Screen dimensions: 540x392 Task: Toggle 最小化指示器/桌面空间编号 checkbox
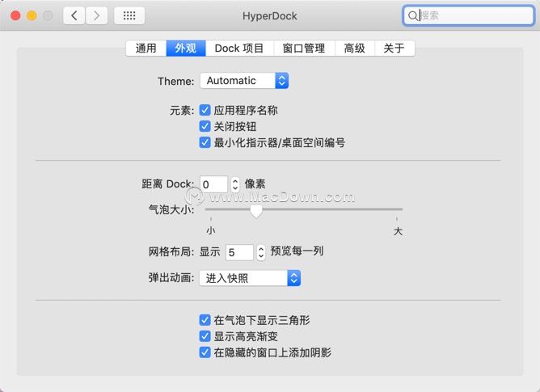(x=205, y=142)
